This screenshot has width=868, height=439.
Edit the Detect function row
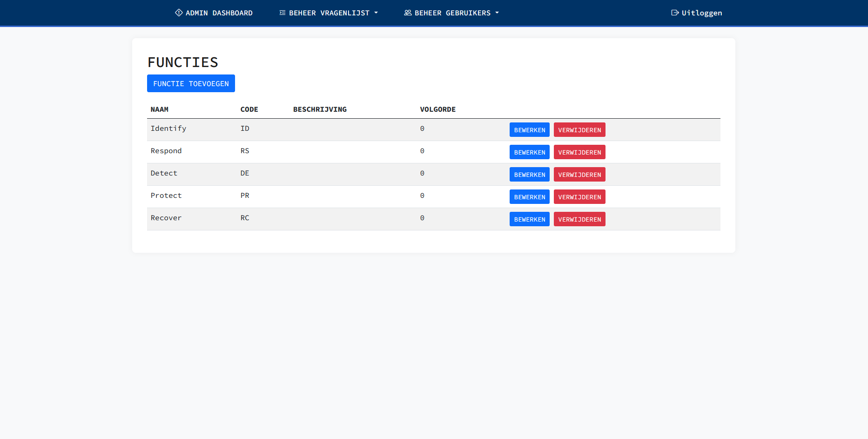pos(529,175)
